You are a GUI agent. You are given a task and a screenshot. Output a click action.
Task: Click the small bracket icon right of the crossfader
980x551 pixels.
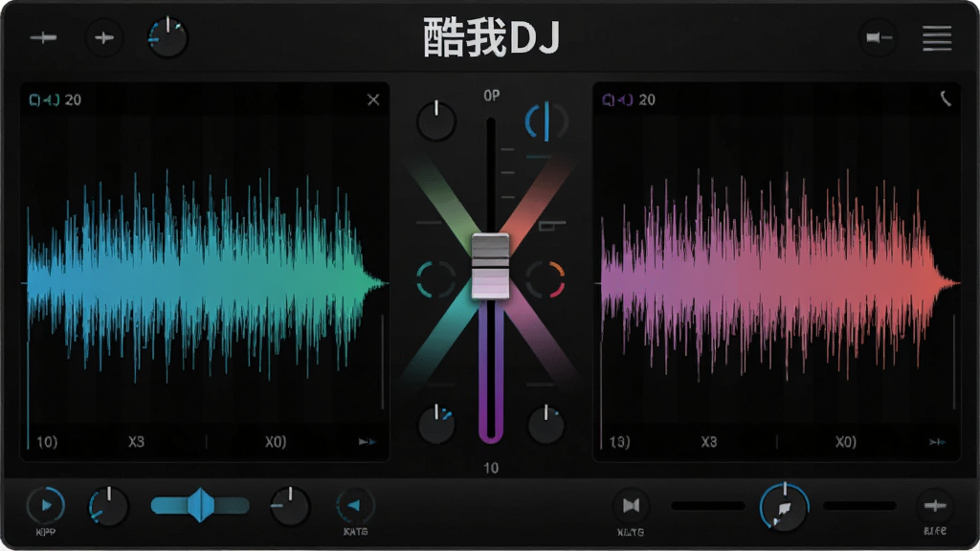pos(550,224)
